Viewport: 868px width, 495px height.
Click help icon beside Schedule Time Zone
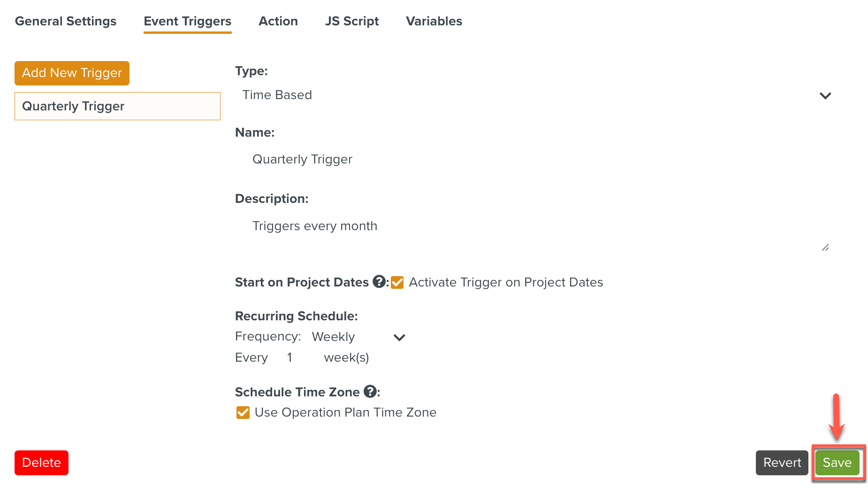(x=370, y=391)
